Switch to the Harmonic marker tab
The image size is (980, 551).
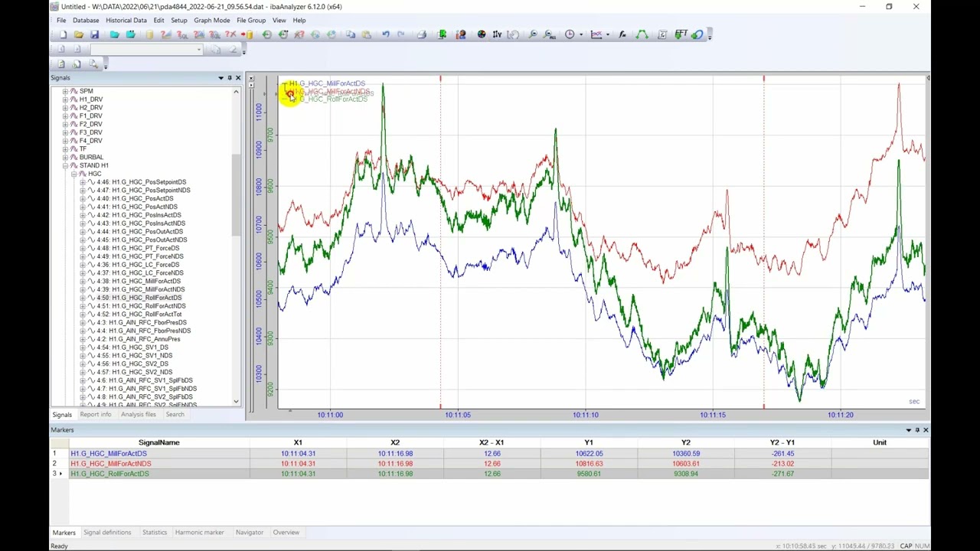(x=199, y=533)
